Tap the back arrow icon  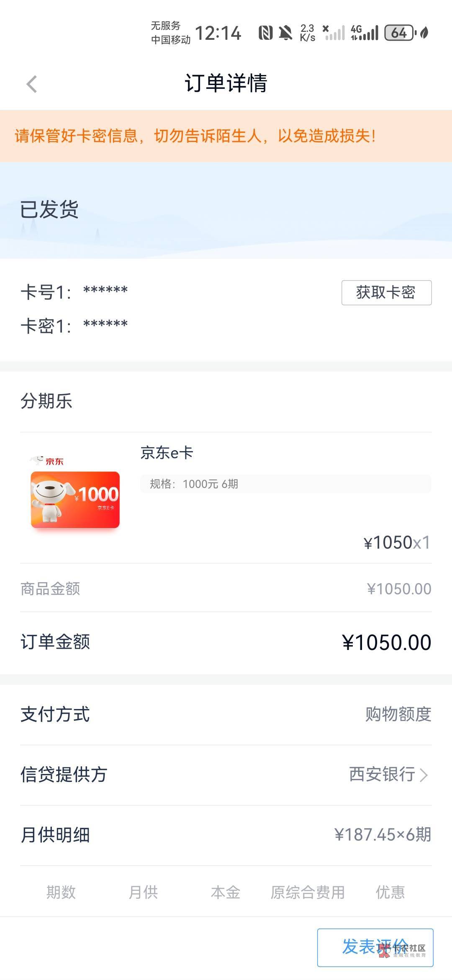pos(32,84)
